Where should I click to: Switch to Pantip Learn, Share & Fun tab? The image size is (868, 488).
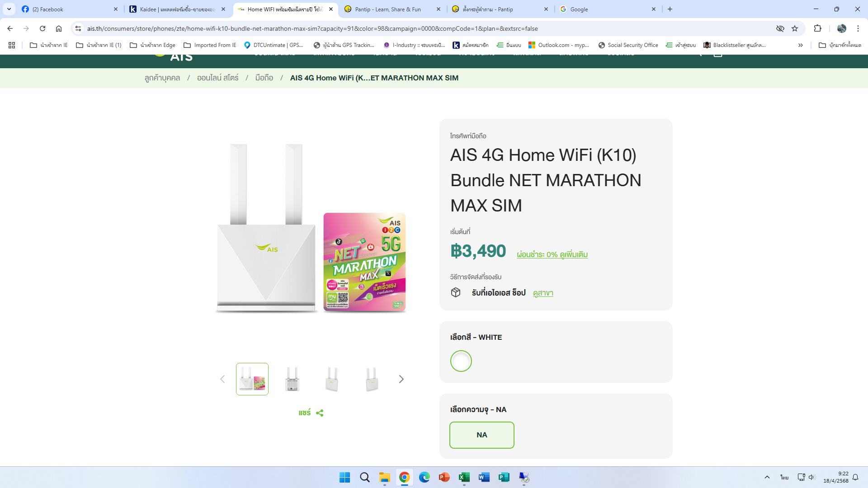click(393, 9)
